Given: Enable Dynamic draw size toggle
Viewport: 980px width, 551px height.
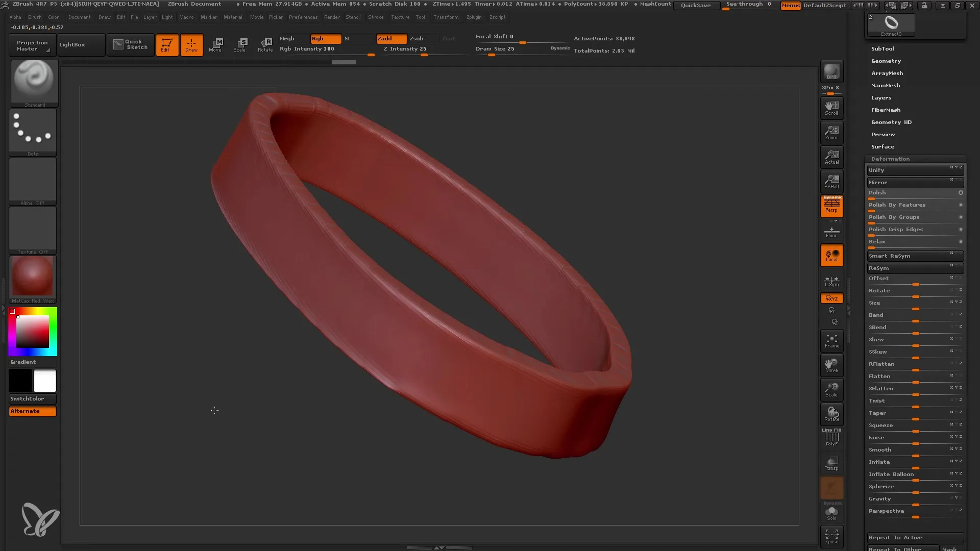Looking at the screenshot, I should [x=559, y=48].
